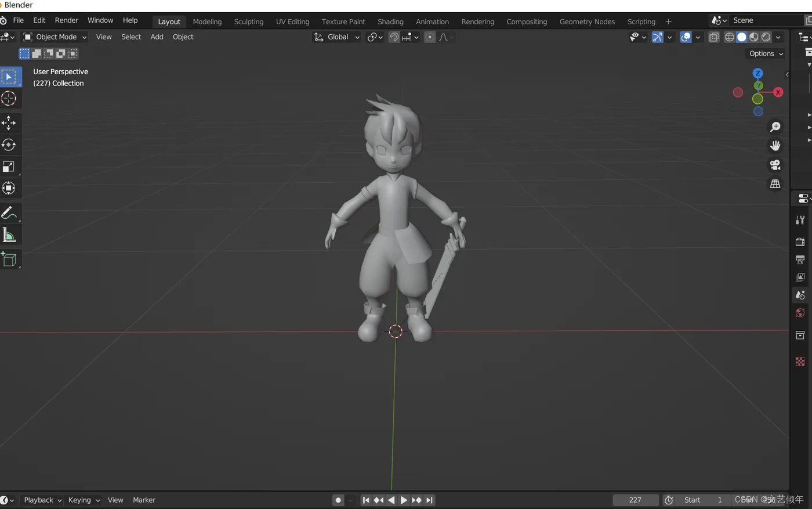Screen dimensions: 812x509
Task: Toggle auto keying record button
Action: pyautogui.click(x=338, y=500)
